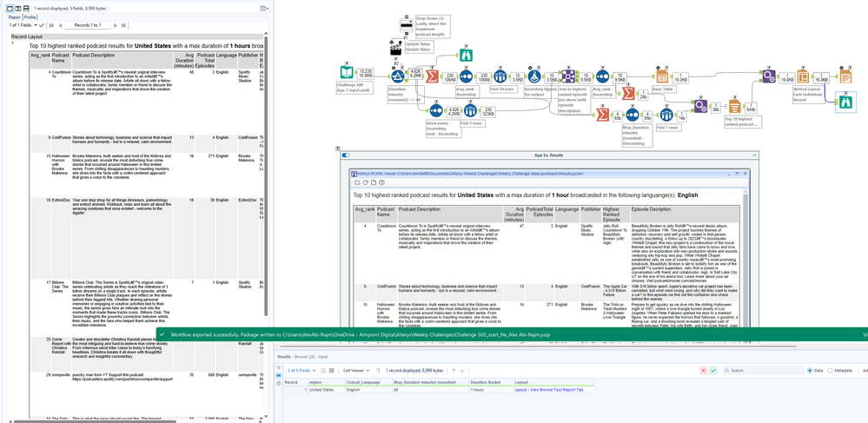Screen dimensions: 868x423
Task: Select the Formula tool Rounding figures for output
Action: (533, 76)
